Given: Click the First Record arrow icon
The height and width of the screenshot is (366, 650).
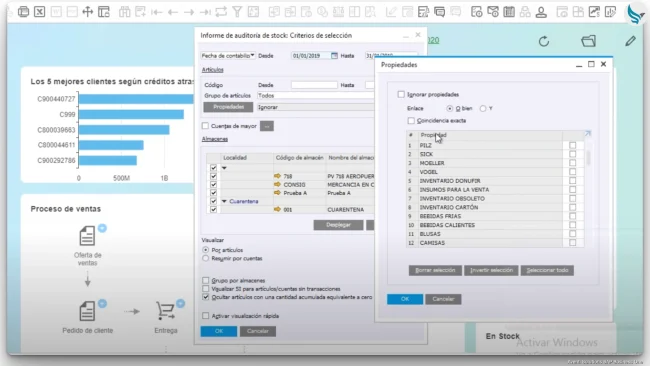Looking at the screenshot, I should pyautogui.click(x=156, y=12).
